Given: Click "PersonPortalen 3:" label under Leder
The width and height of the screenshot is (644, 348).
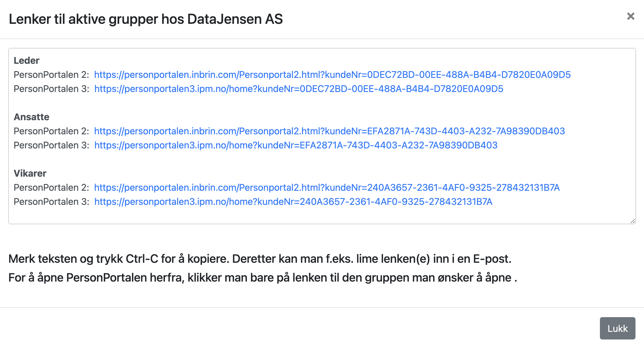Looking at the screenshot, I should (51, 89).
